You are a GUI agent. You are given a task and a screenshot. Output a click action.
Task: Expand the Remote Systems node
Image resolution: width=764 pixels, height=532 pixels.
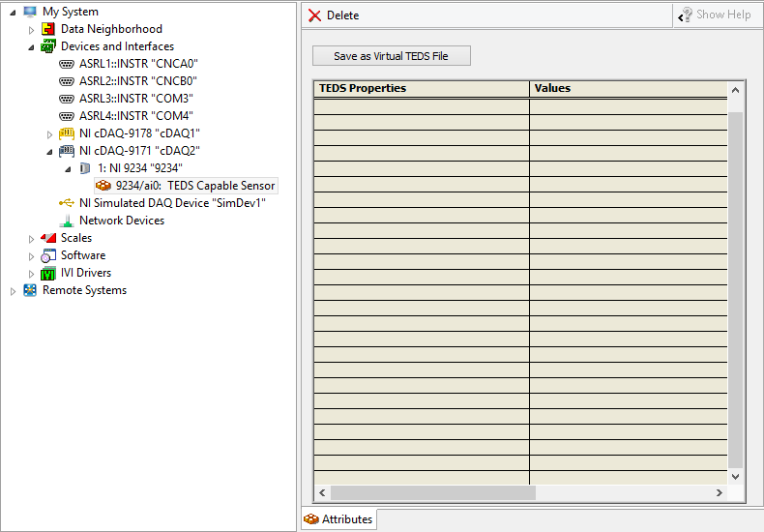coord(13,291)
